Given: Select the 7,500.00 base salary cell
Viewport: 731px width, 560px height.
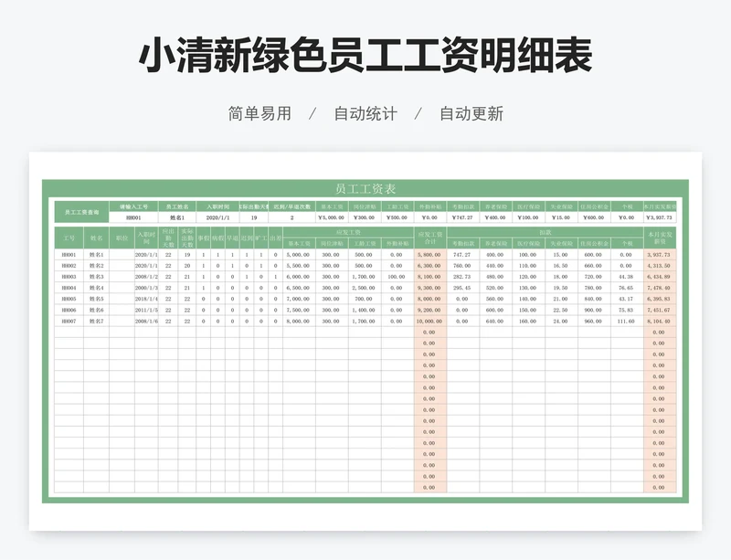Looking at the screenshot, I should point(299,310).
